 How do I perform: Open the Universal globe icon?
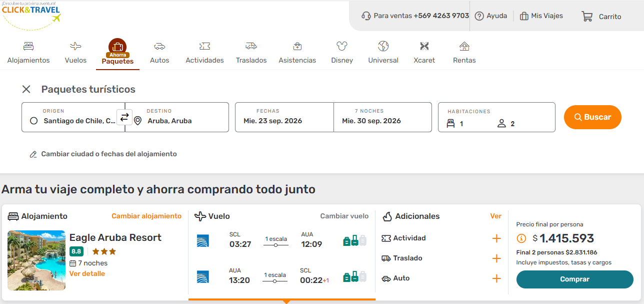pos(383,47)
